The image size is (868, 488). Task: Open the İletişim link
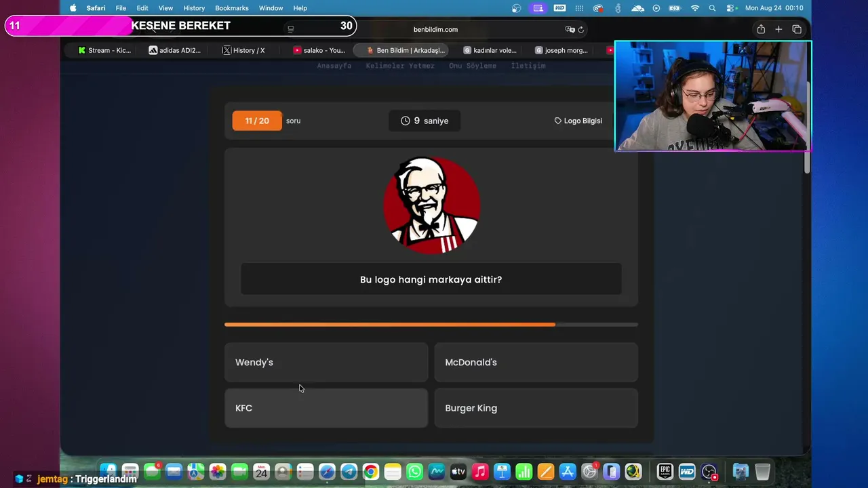(x=528, y=66)
